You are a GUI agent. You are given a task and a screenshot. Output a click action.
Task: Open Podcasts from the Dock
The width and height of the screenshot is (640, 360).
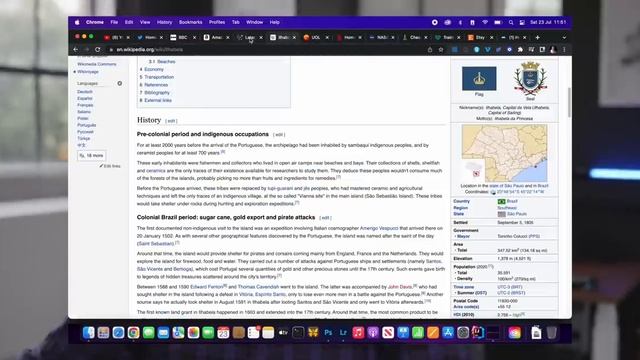point(373,333)
